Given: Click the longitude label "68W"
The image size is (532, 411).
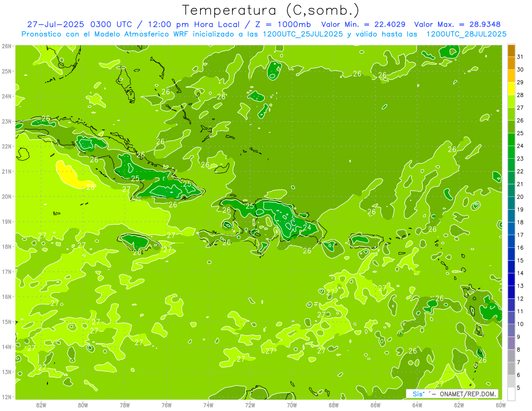Looking at the screenshot, I should click(334, 405).
